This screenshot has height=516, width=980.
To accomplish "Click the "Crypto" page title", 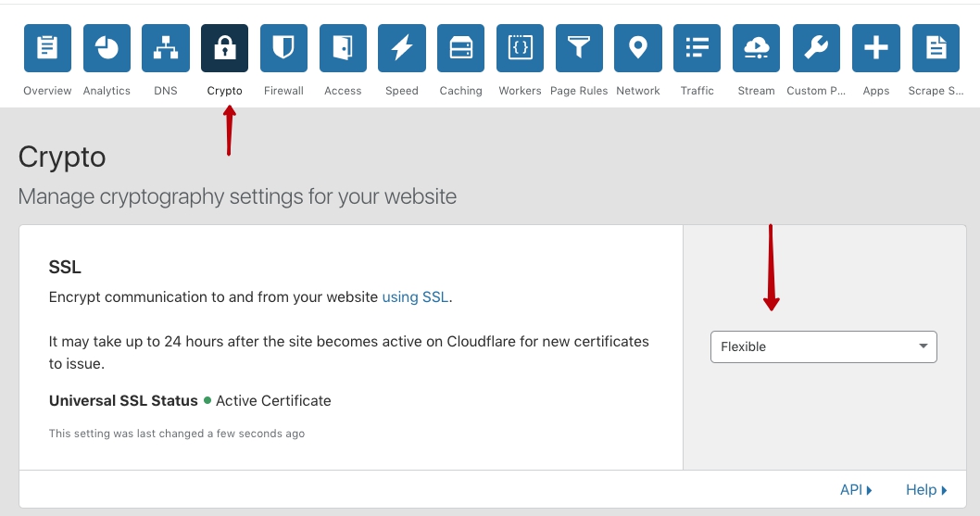I will click(62, 157).
